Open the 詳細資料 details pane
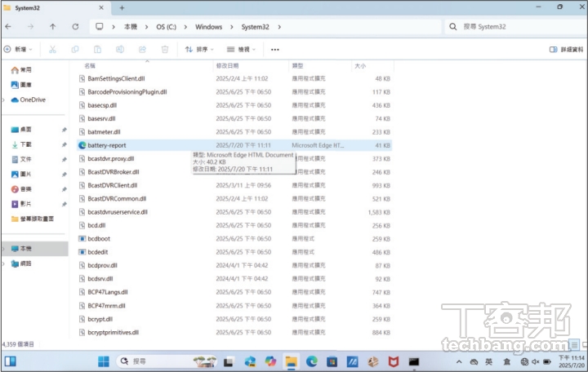The width and height of the screenshot is (588, 372). coord(566,50)
